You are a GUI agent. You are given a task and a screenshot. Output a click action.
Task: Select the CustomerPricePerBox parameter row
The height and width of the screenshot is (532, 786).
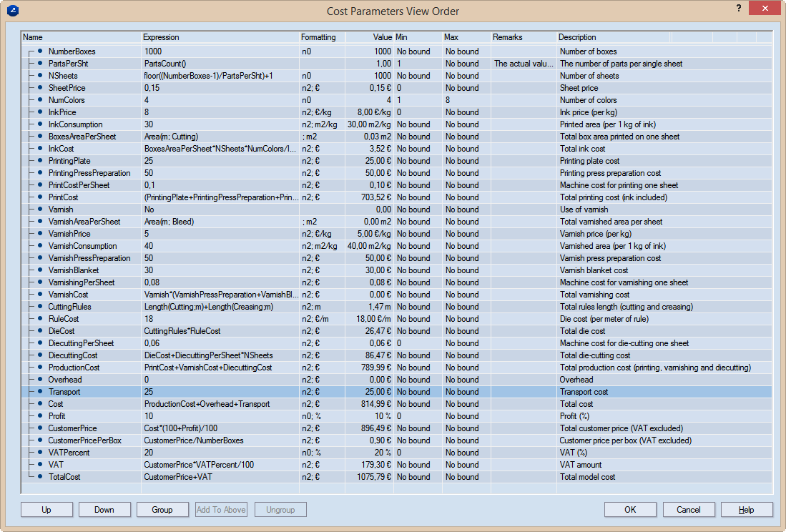[x=84, y=440]
